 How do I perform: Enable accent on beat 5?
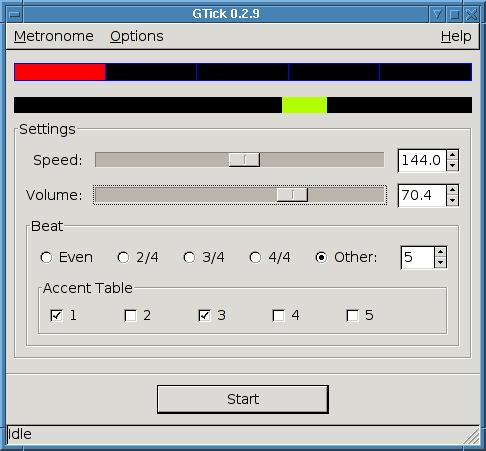click(x=352, y=315)
